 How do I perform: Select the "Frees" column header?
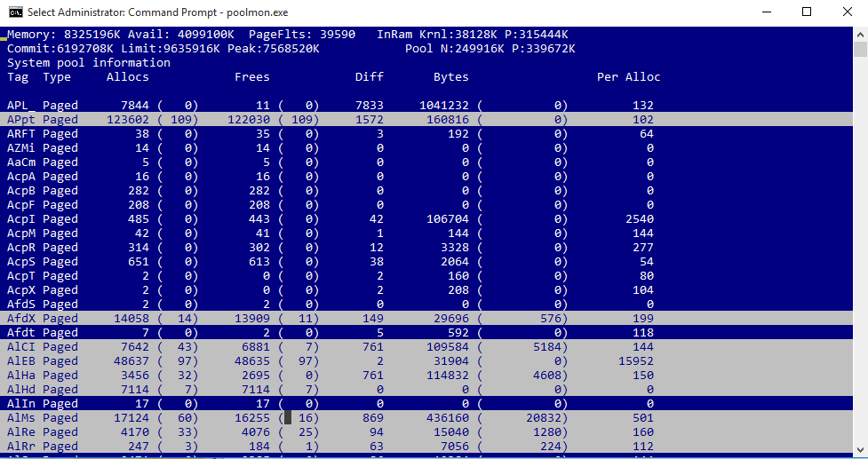coord(252,77)
